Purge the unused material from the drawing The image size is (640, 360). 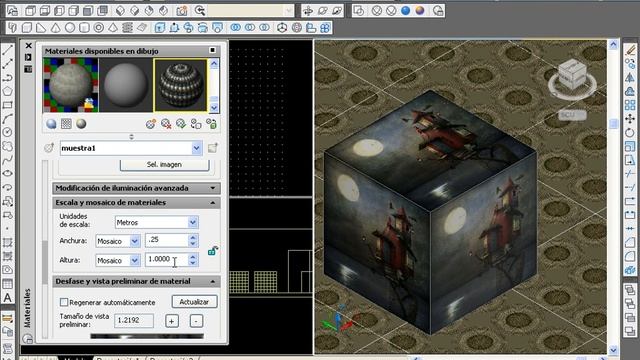click(x=166, y=124)
